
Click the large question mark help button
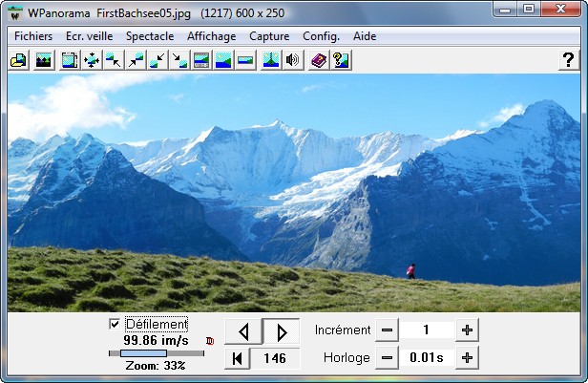tap(567, 61)
